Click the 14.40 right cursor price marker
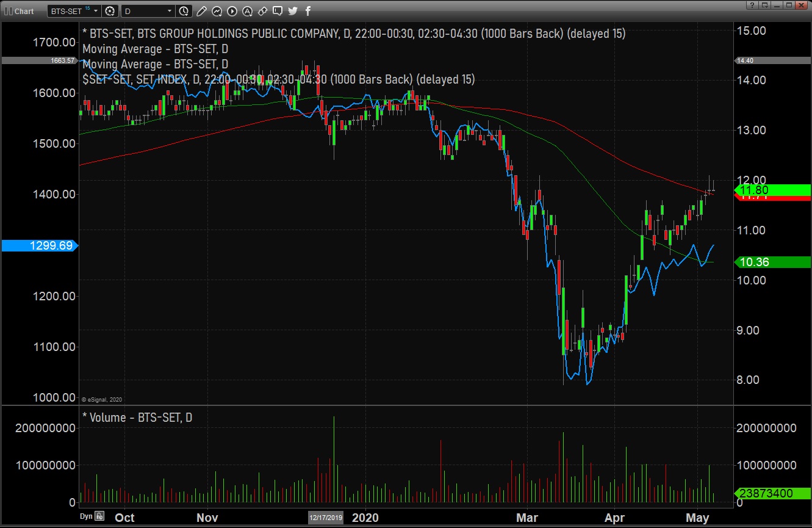This screenshot has height=528, width=812. coord(773,60)
